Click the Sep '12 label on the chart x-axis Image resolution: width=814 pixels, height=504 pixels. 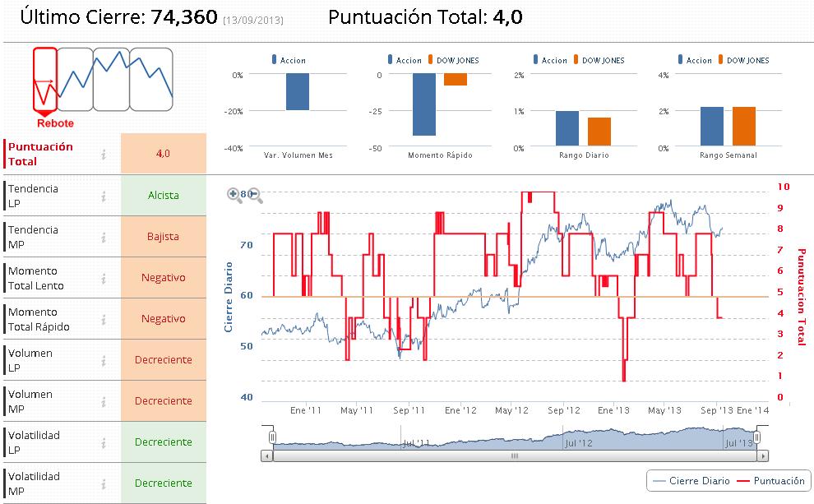tap(564, 410)
